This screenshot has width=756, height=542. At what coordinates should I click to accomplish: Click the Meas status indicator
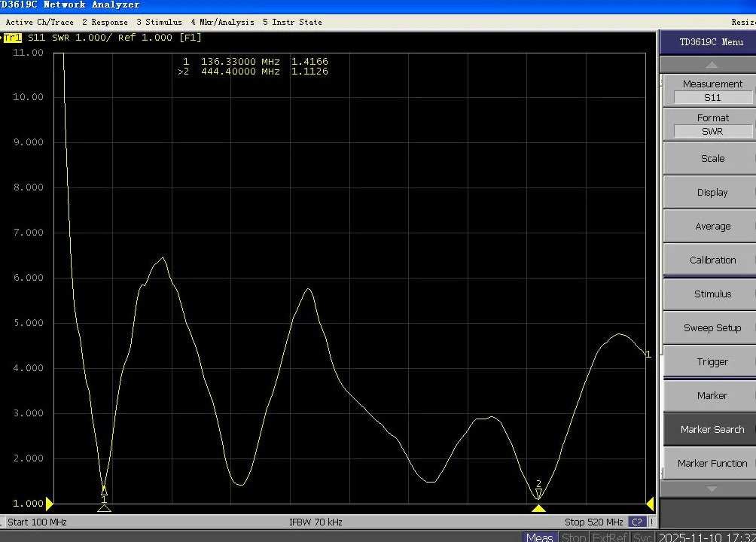pos(540,537)
